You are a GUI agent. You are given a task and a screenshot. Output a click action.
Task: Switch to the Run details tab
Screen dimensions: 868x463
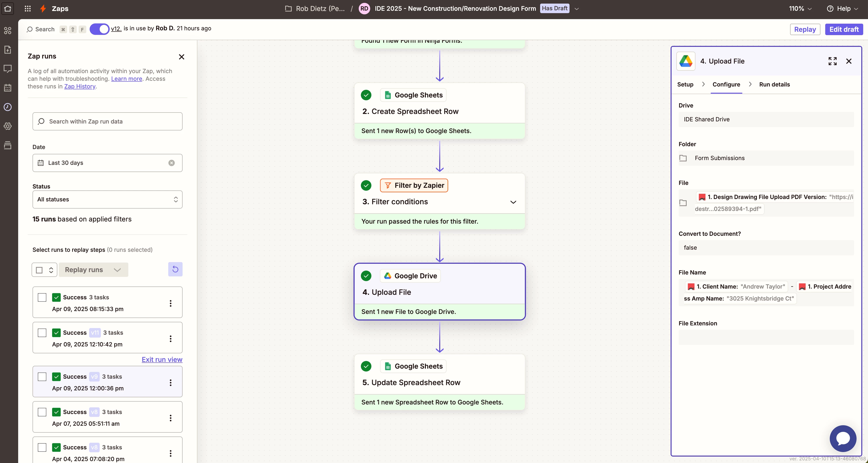point(774,85)
